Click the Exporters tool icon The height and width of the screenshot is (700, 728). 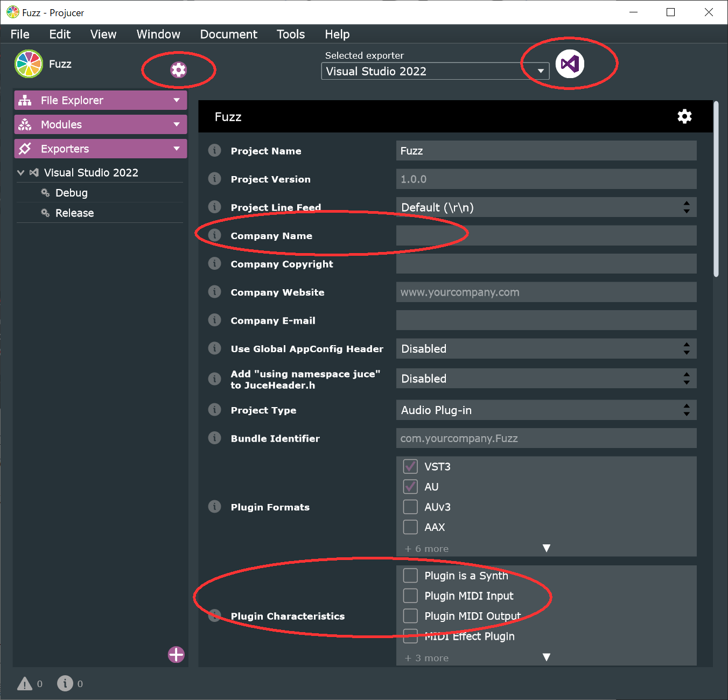pos(25,149)
